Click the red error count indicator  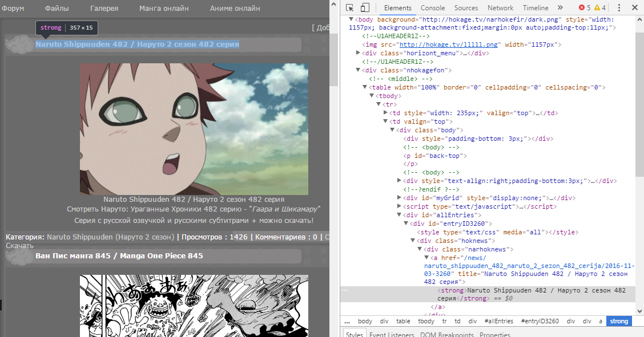[x=585, y=8]
